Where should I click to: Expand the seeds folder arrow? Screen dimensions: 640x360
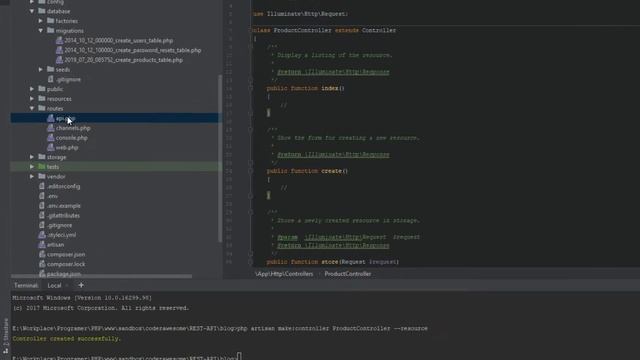pyautogui.click(x=41, y=69)
